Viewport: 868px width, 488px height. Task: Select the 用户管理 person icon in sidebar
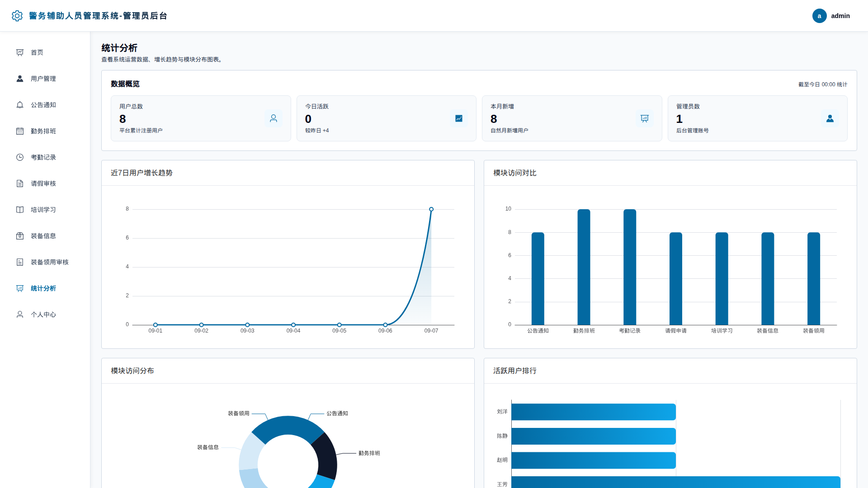(x=20, y=79)
